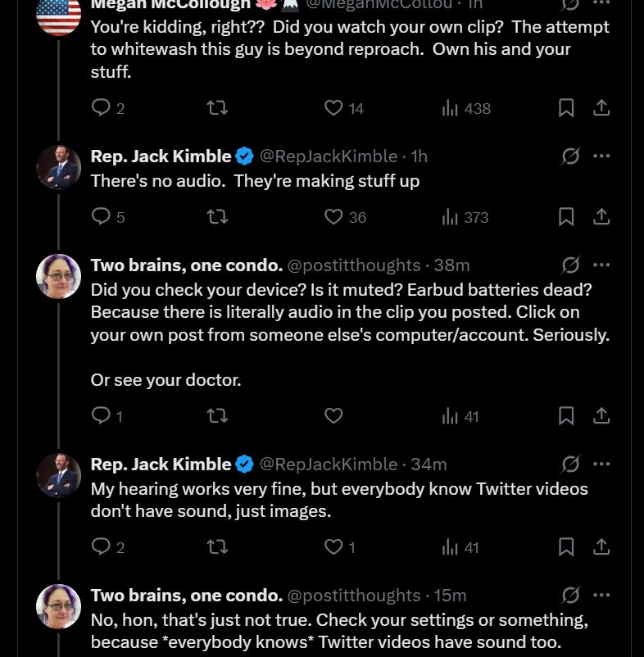This screenshot has height=657, width=644.
Task: Like Jack Kimble's 'There's no audio' post
Action: [x=333, y=217]
